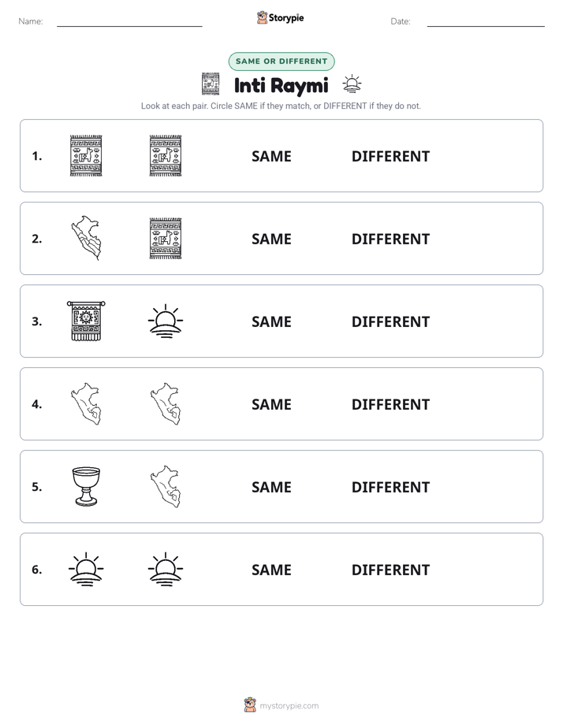The height and width of the screenshot is (728, 563).
Task: Click the sun wall hanging in row 3
Action: (x=86, y=321)
